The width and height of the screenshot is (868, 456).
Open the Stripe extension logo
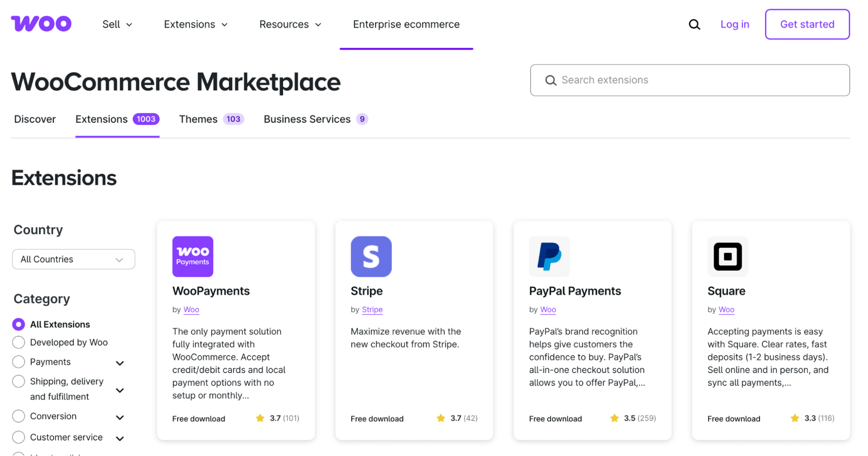pos(371,256)
